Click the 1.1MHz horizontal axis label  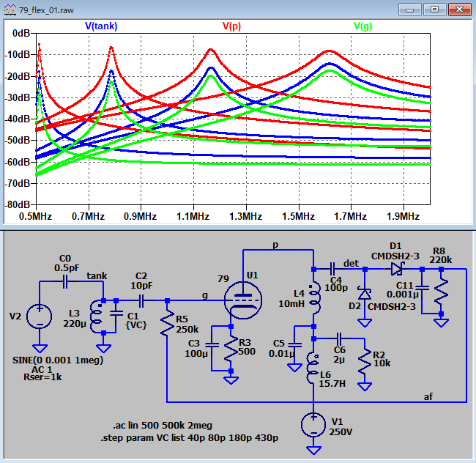[x=193, y=216]
